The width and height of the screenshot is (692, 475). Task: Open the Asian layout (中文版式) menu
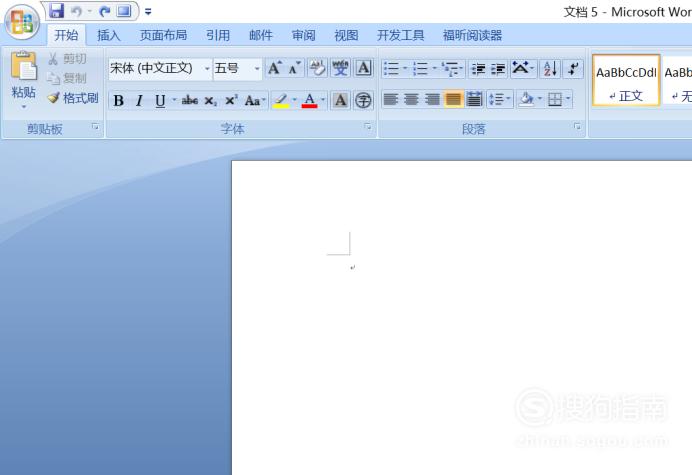523,69
